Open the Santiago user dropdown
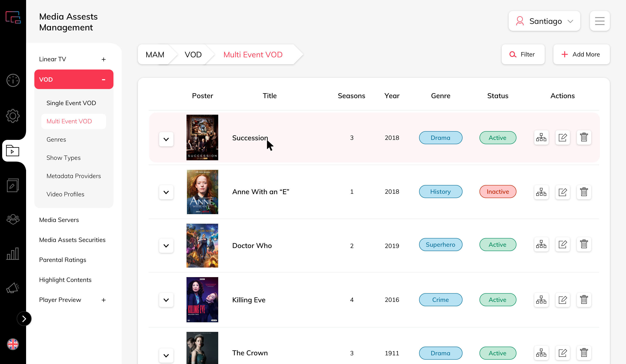Viewport: 626px width, 364px height. click(x=544, y=21)
